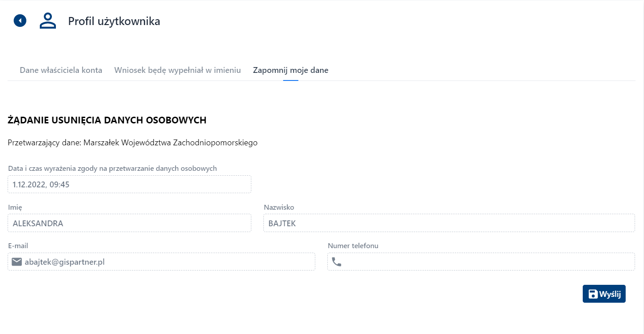Click inside the E-mail input field
This screenshot has height=334, width=644.
tap(161, 262)
